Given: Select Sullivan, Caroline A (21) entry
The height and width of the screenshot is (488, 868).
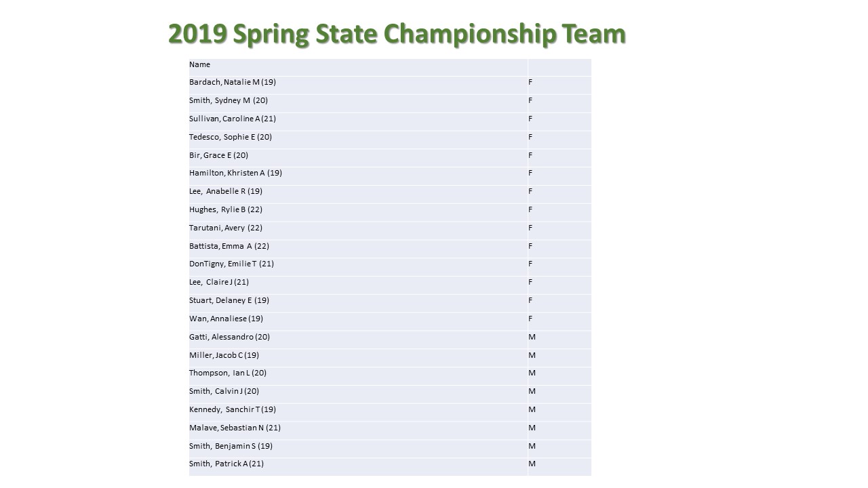Looking at the screenshot, I should point(358,121).
